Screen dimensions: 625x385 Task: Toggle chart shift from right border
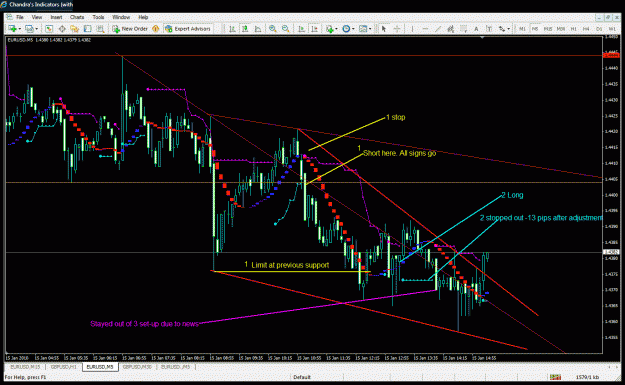point(315,29)
